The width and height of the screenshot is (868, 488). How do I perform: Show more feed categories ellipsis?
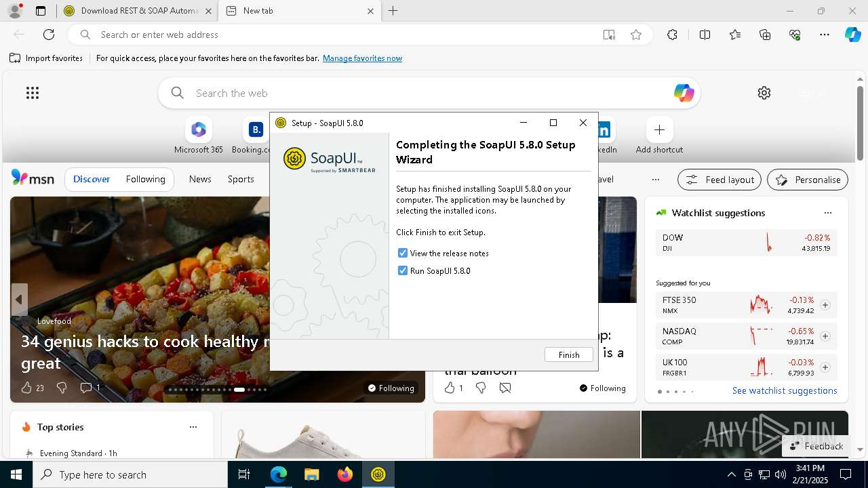pyautogui.click(x=655, y=180)
